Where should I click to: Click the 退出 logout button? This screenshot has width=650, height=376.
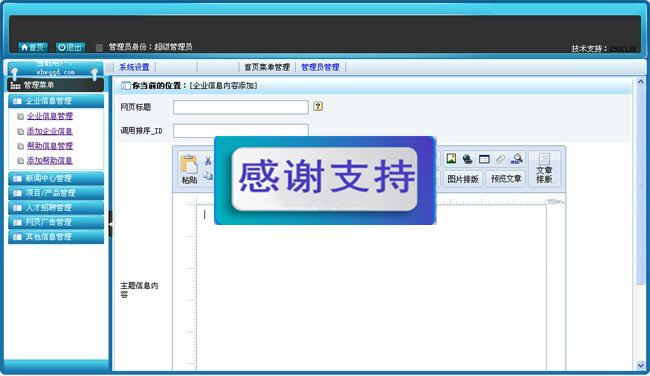[x=70, y=47]
